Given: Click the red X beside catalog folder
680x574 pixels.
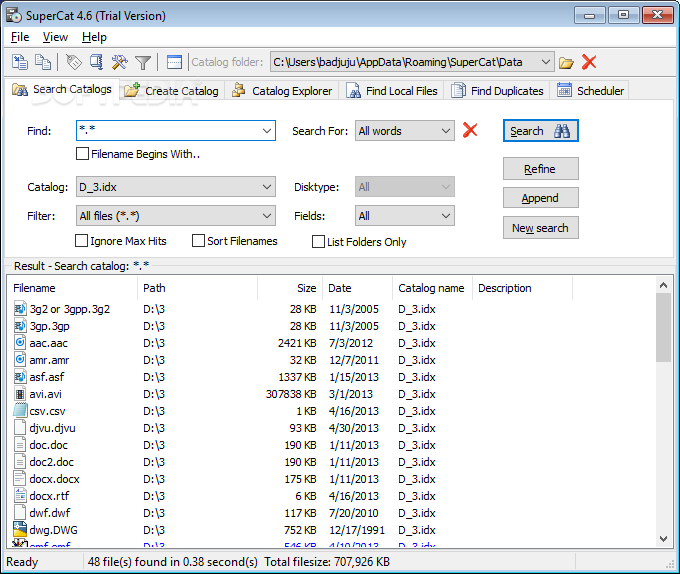Looking at the screenshot, I should [589, 62].
